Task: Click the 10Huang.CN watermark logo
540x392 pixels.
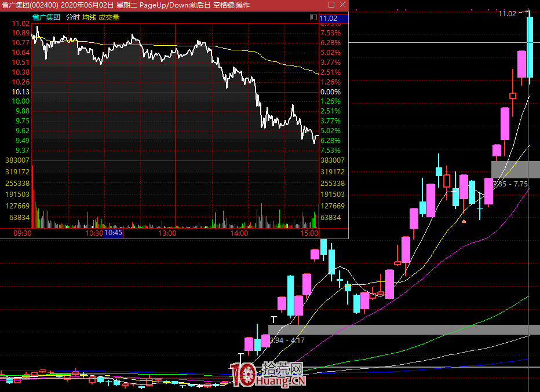Action: [268, 374]
